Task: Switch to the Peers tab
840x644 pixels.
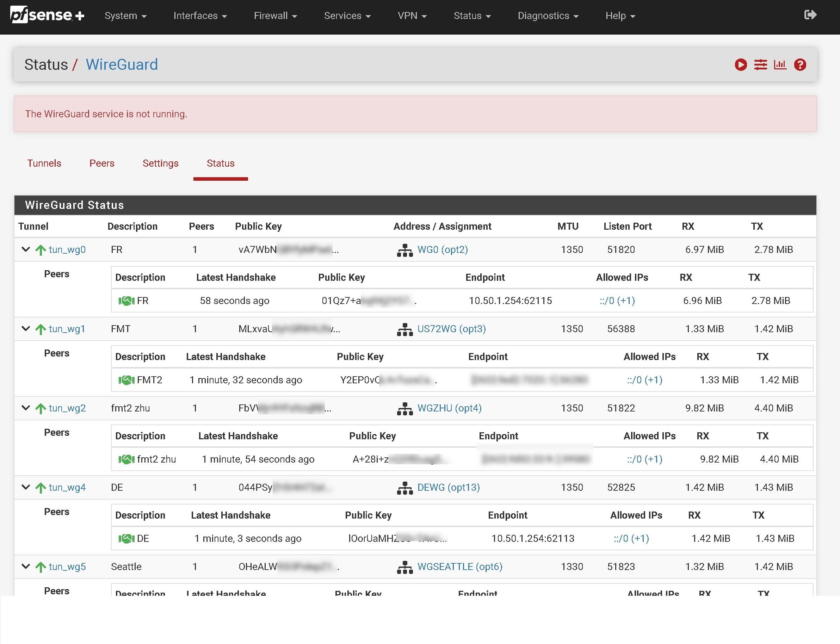Action: tap(101, 163)
